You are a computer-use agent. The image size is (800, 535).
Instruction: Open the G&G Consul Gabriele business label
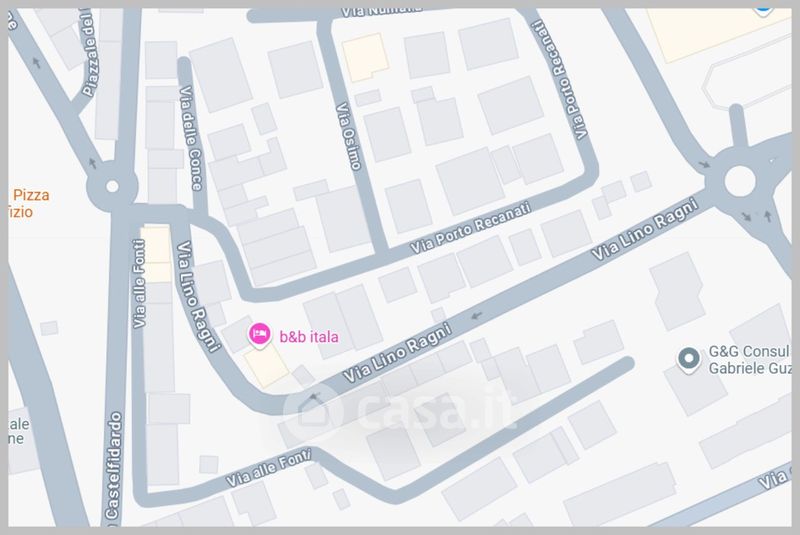[749, 360]
